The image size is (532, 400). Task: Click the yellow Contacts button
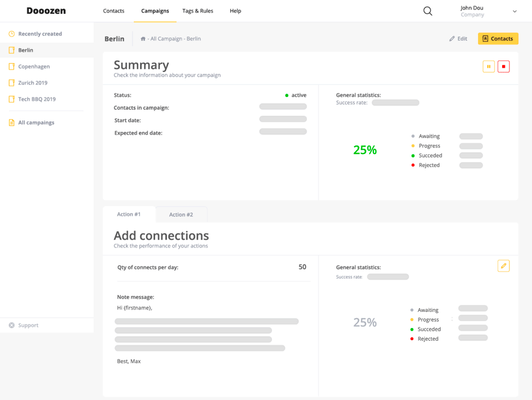pyautogui.click(x=498, y=39)
